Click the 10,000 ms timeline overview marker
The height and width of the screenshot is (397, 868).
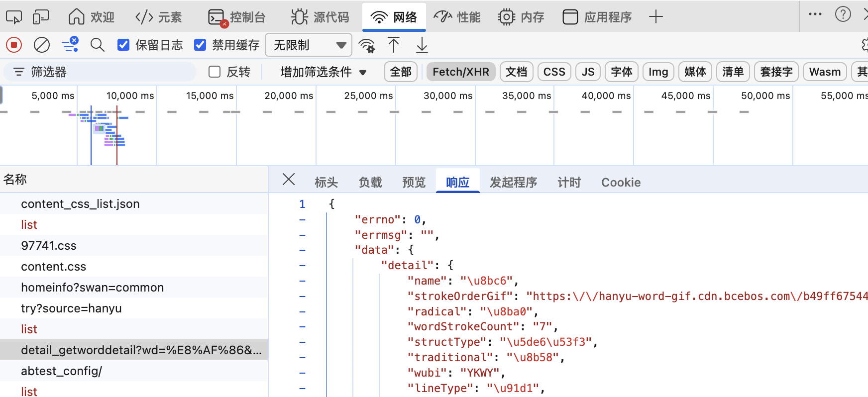[x=130, y=96]
